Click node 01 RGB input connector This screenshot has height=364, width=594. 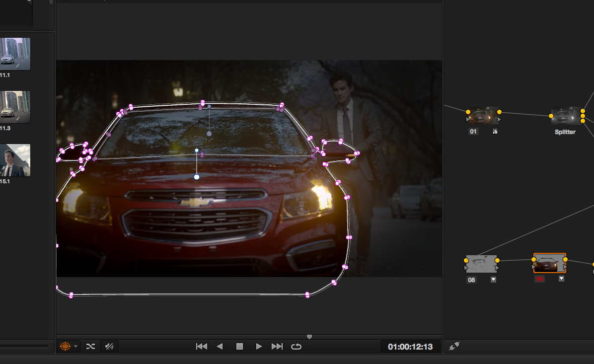[468, 112]
